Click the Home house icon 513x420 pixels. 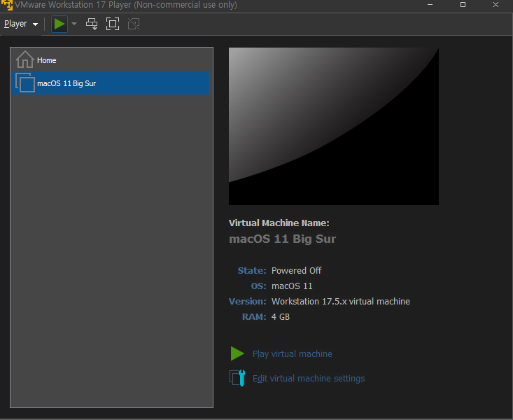click(25, 59)
